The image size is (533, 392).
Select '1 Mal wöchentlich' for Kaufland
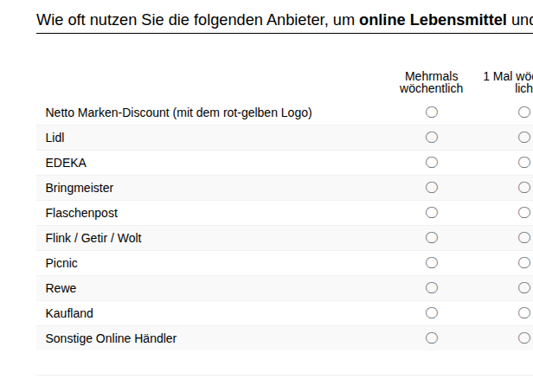pos(523,313)
